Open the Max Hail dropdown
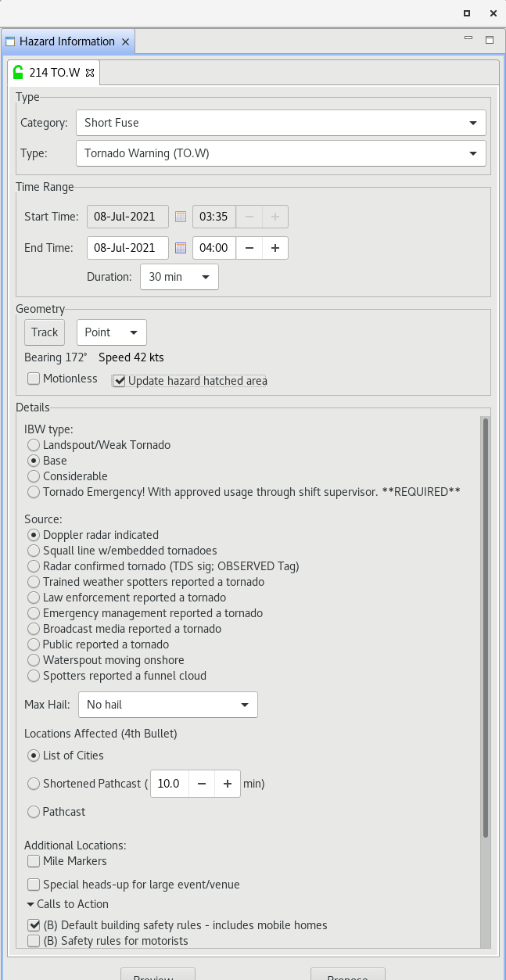Viewport: 506px width, 980px height. pyautogui.click(x=168, y=705)
